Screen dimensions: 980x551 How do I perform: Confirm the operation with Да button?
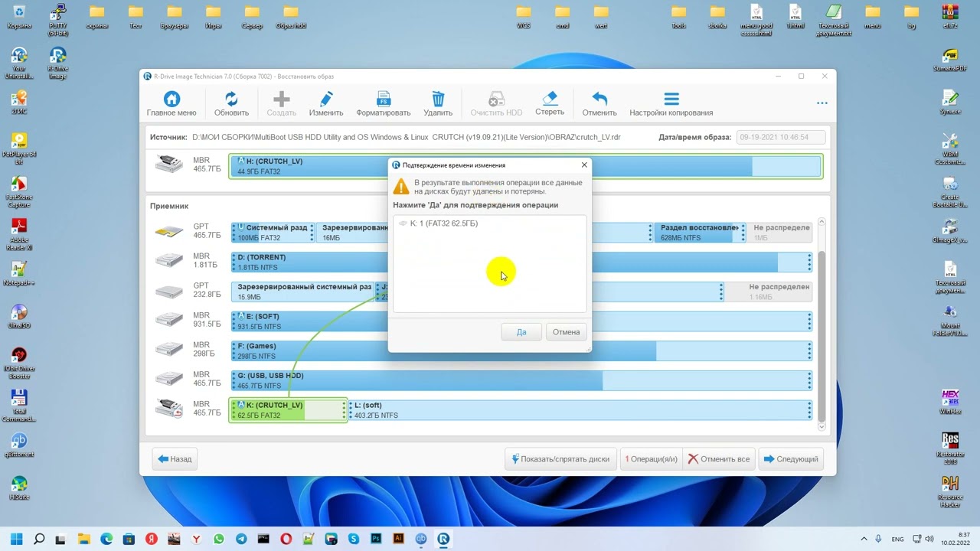[x=521, y=332]
